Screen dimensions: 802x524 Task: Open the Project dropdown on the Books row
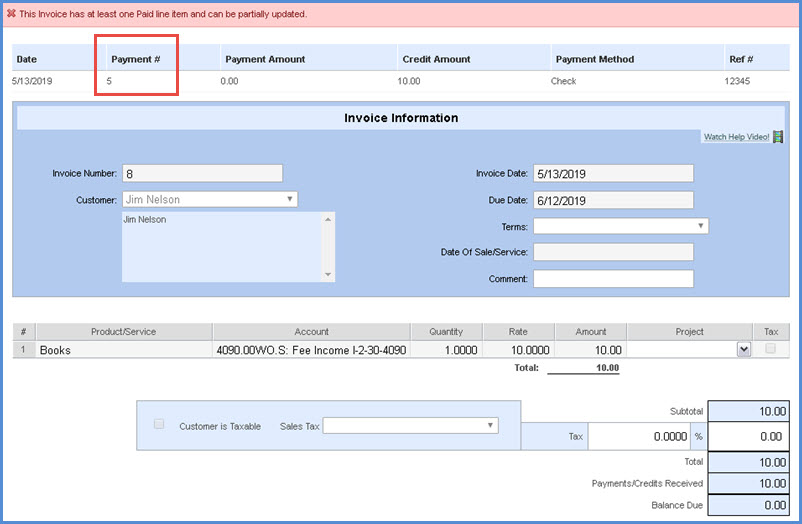(744, 350)
